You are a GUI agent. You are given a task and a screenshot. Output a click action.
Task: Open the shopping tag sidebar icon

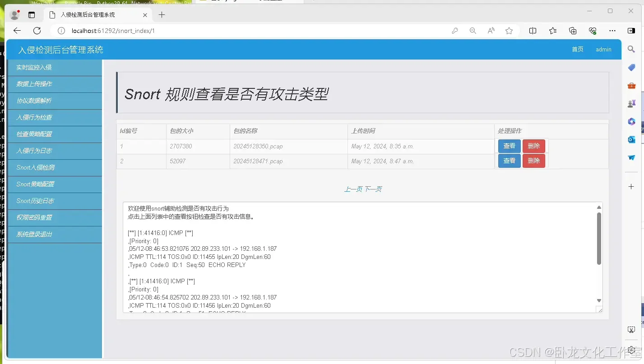coord(631,67)
